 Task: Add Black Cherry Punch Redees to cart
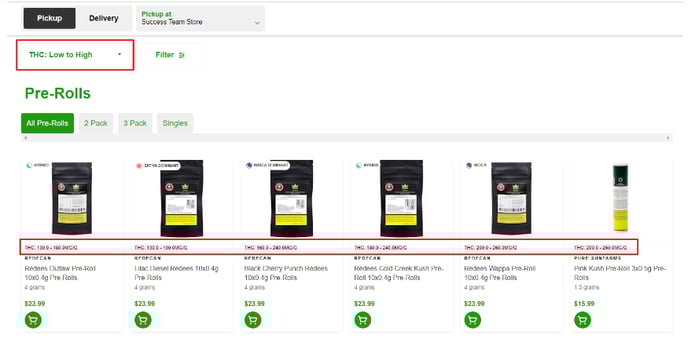(x=253, y=320)
